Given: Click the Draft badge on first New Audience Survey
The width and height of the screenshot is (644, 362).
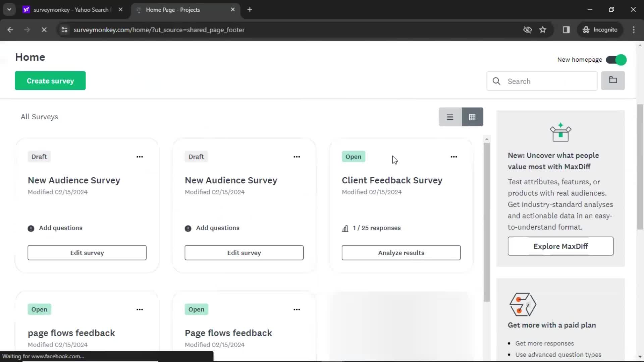Looking at the screenshot, I should tap(39, 157).
